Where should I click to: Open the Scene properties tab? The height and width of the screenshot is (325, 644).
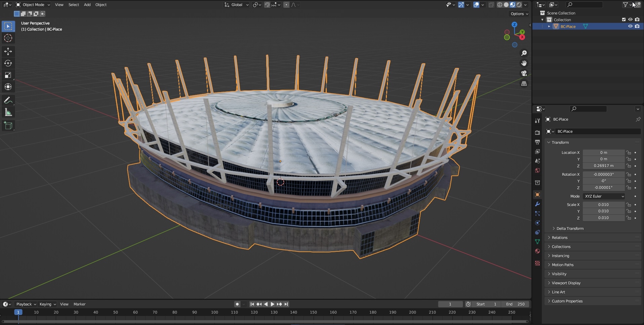[x=537, y=161]
